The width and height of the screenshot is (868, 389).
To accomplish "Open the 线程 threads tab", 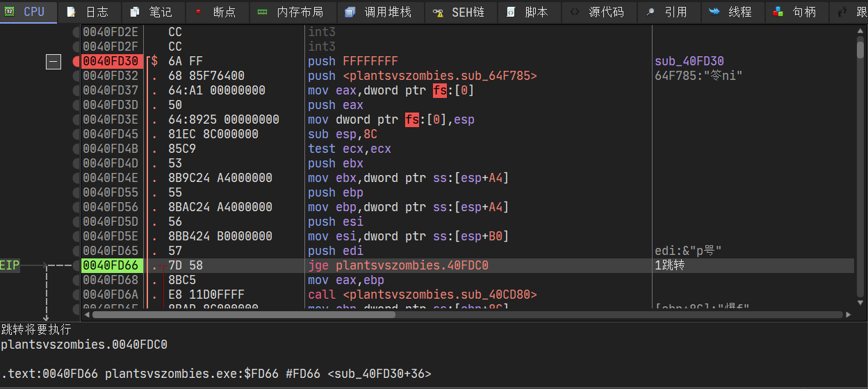I will pos(732,12).
